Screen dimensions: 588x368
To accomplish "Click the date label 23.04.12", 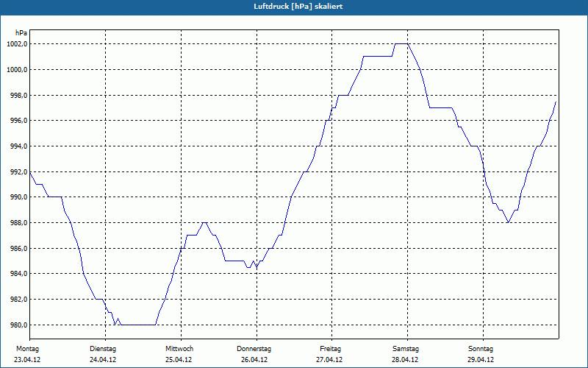I will tap(27, 360).
